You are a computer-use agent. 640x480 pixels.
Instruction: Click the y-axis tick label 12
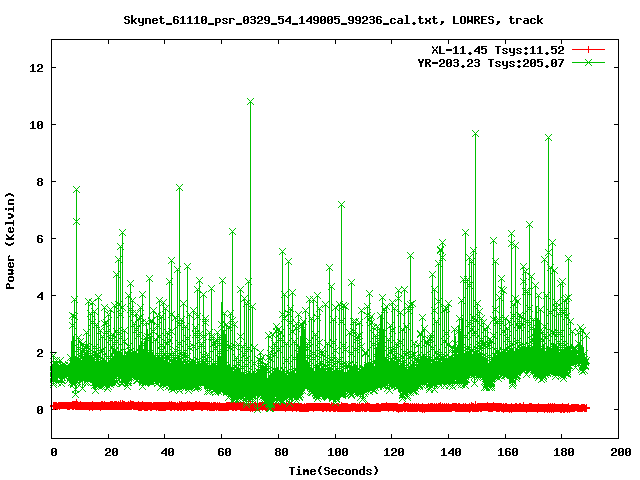pyautogui.click(x=36, y=68)
